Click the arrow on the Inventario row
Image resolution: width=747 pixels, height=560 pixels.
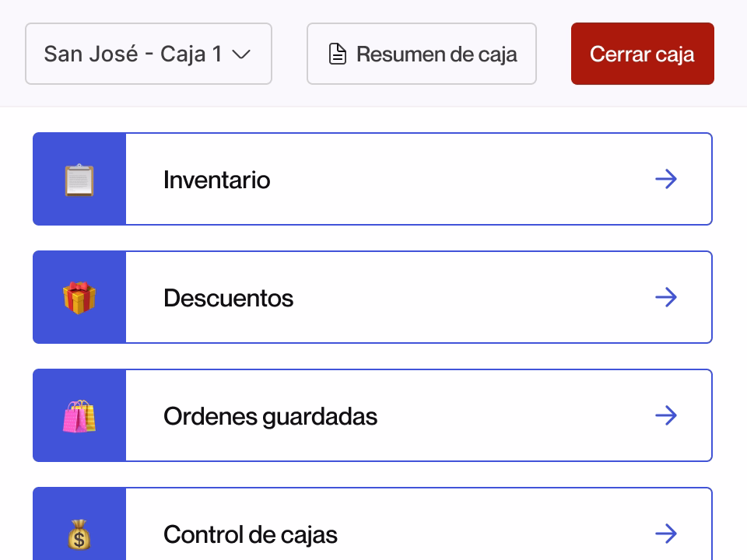point(666,179)
